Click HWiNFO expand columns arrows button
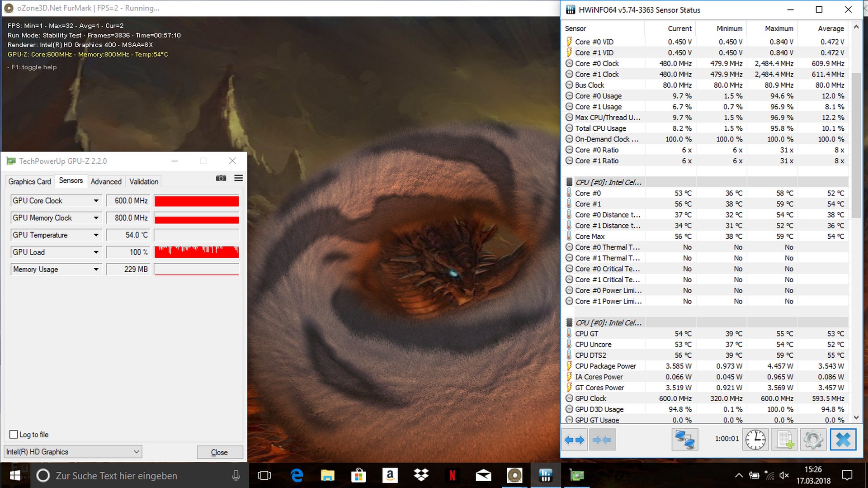Viewport: 868px width, 488px height. click(575, 440)
